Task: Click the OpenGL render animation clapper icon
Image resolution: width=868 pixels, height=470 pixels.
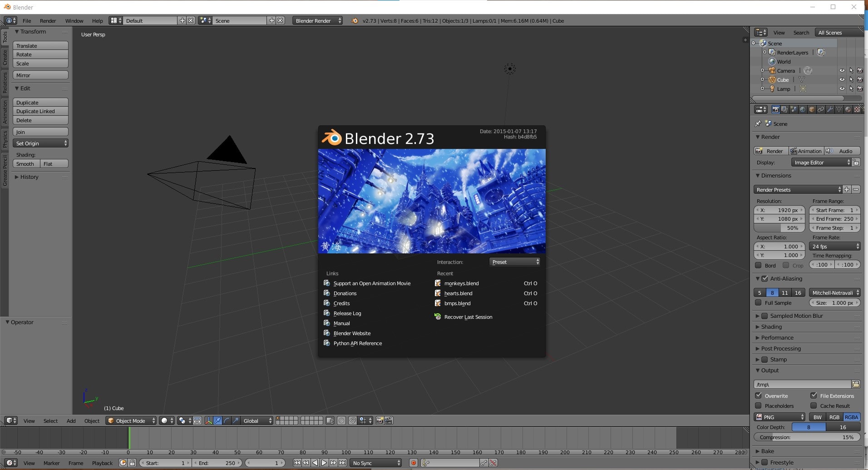Action: click(389, 421)
